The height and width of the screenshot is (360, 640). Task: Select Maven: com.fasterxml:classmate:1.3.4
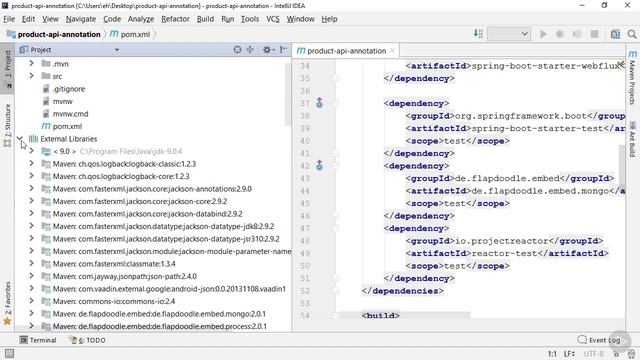114,264
